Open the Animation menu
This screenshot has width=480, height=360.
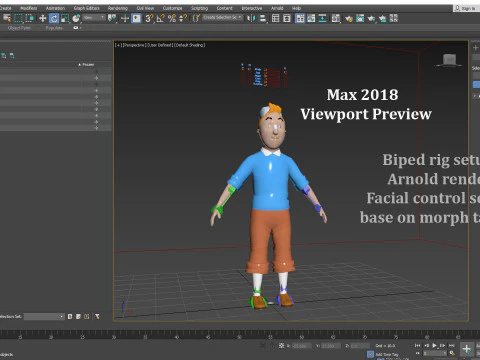[55, 8]
